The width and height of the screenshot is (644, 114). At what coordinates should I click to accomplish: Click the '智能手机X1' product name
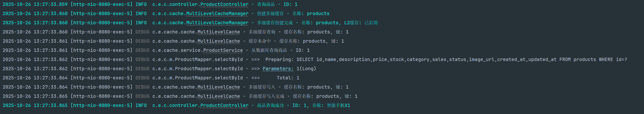pos(338,106)
